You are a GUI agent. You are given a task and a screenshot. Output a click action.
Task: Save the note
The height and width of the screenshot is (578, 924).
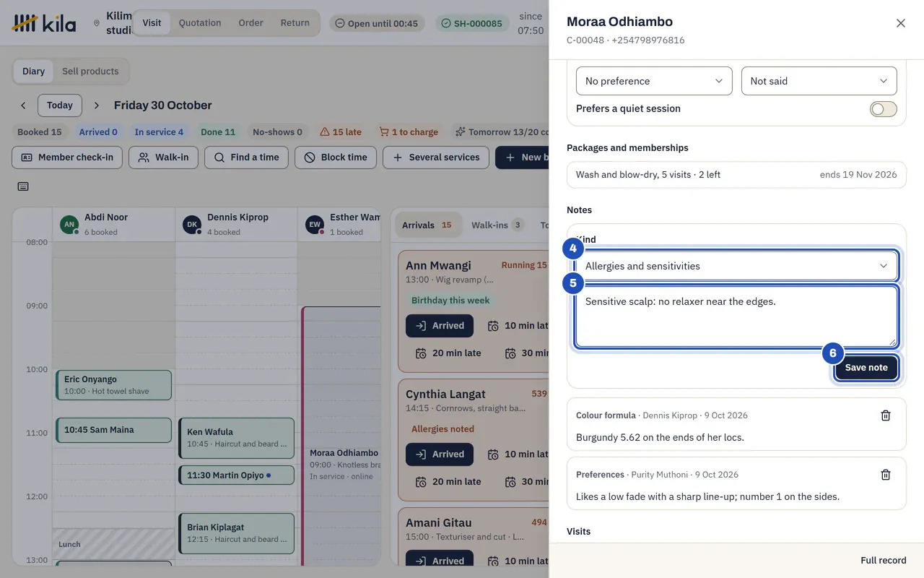[x=866, y=368]
